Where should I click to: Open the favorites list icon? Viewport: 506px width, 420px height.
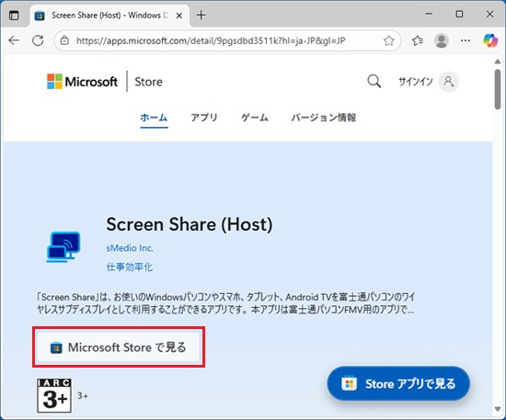pos(418,40)
